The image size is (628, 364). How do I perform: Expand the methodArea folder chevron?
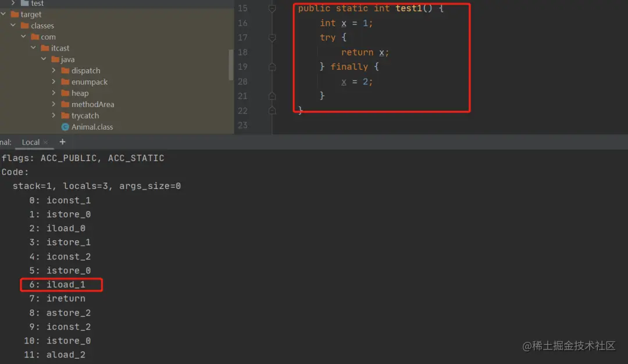click(x=53, y=104)
